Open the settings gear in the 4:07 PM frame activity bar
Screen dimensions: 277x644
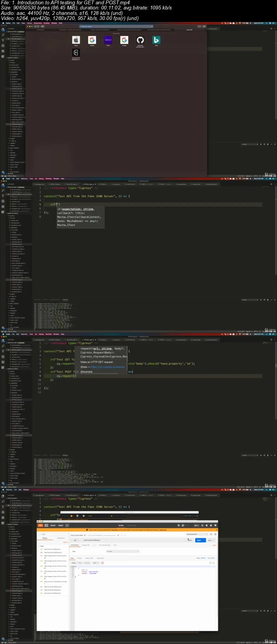tap(3, 484)
